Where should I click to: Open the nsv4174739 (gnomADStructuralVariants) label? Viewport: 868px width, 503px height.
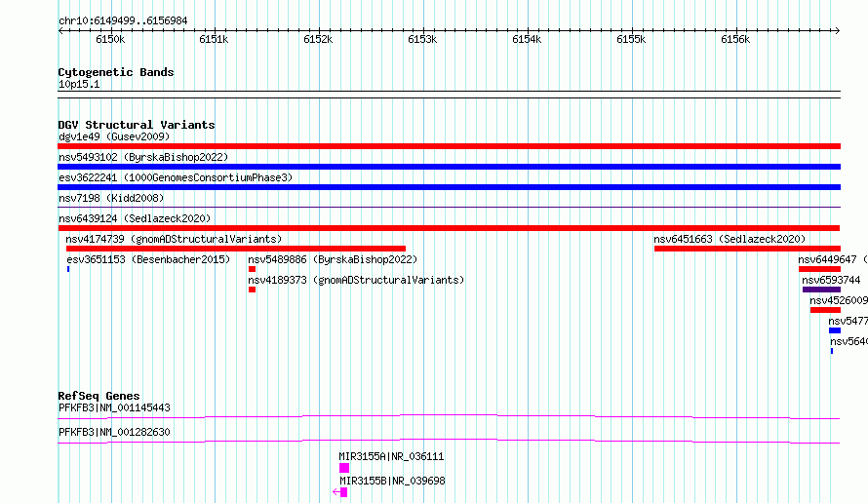174,239
